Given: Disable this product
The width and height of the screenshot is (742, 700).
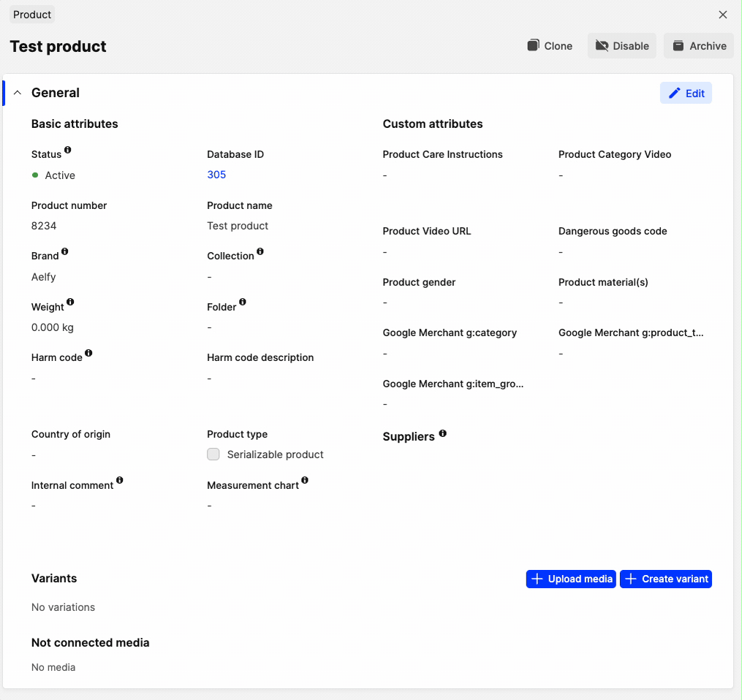Looking at the screenshot, I should coord(622,46).
